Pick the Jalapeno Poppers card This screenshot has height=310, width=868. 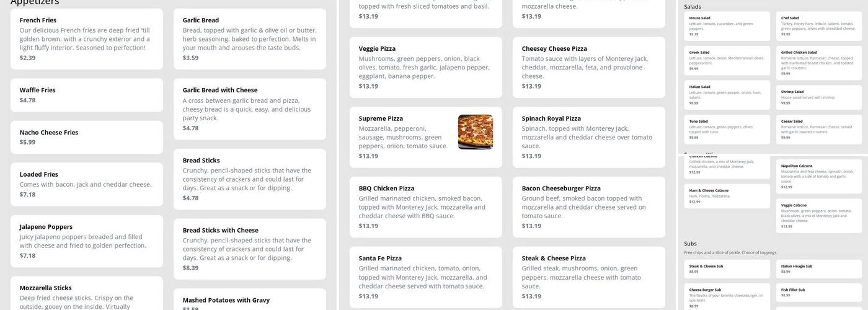(x=87, y=241)
